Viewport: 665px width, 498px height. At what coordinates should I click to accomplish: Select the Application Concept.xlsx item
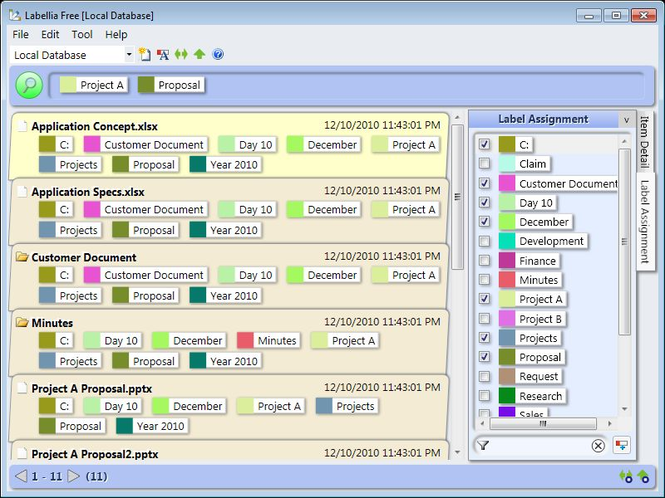click(88, 126)
